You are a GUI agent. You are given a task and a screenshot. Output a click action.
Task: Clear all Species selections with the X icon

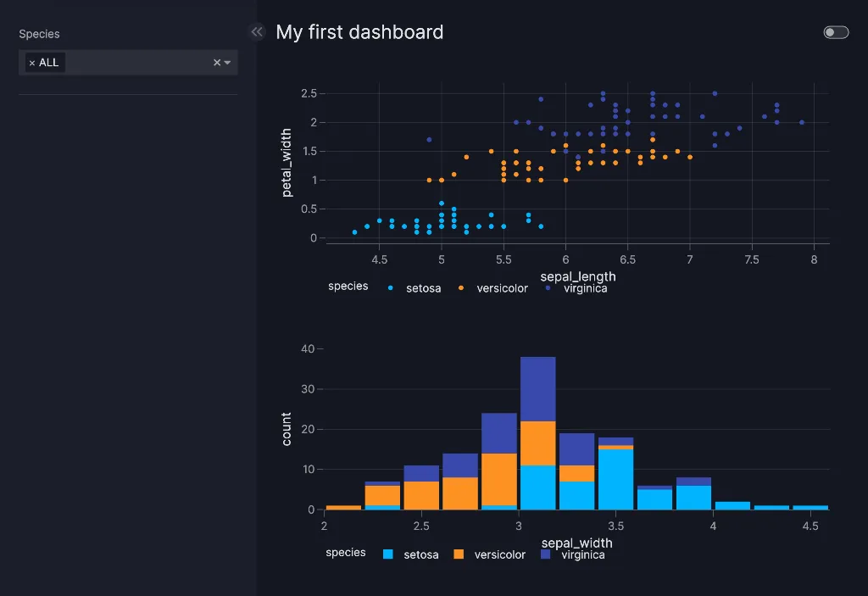point(216,63)
